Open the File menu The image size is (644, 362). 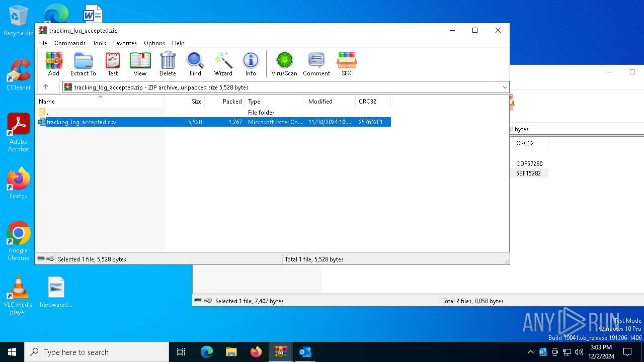click(43, 43)
